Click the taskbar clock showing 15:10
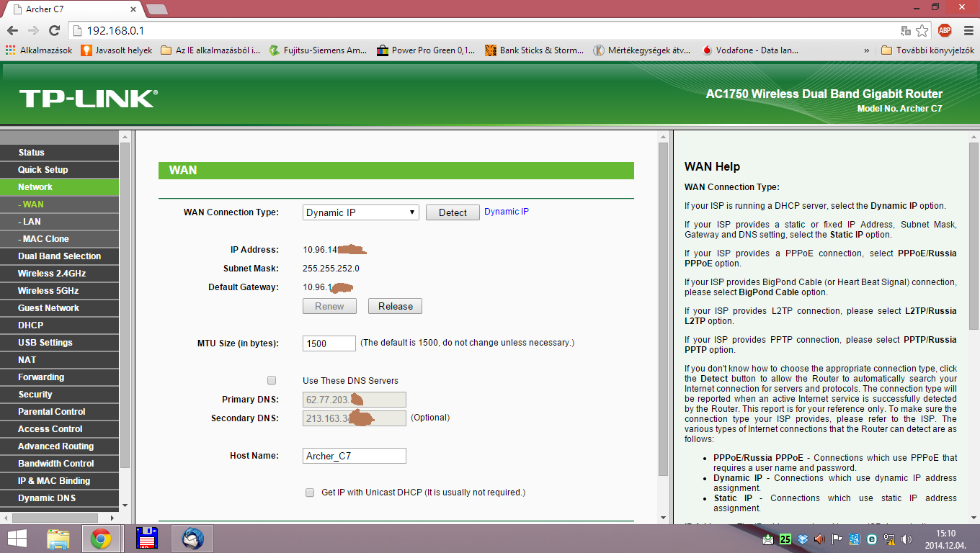 tap(945, 539)
